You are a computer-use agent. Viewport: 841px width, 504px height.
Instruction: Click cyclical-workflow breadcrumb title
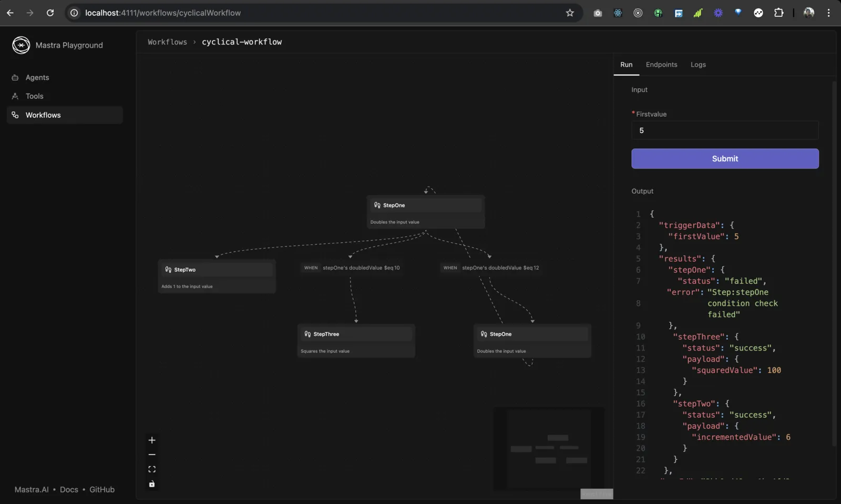pos(242,42)
